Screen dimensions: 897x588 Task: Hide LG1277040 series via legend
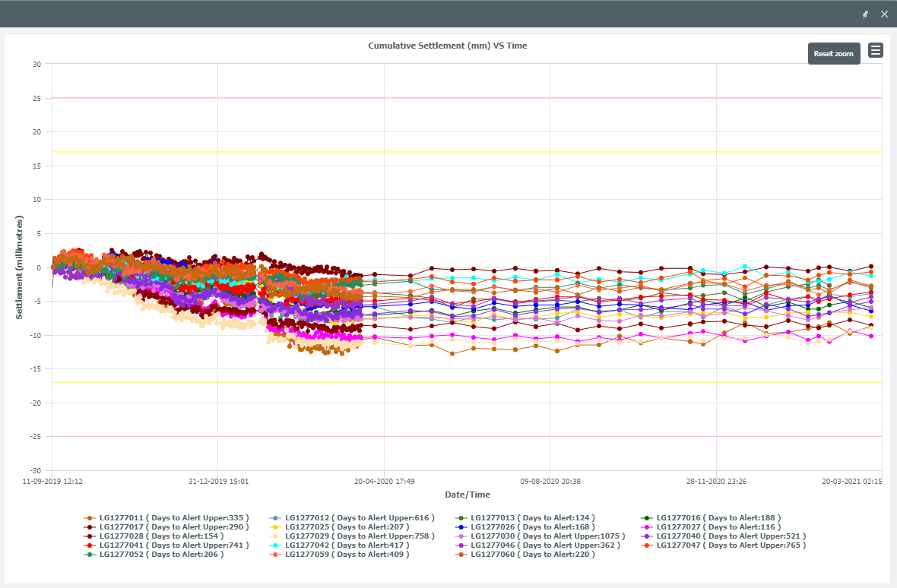click(x=723, y=536)
